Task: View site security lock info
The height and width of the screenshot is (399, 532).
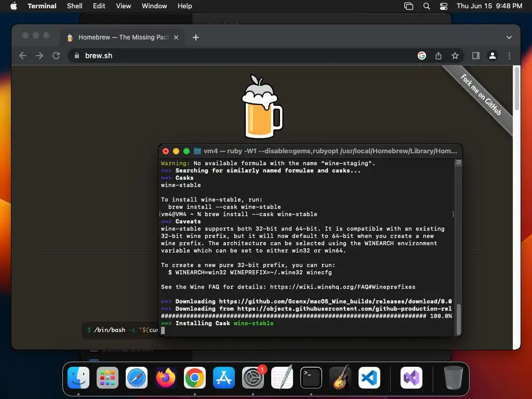Action: coord(77,56)
